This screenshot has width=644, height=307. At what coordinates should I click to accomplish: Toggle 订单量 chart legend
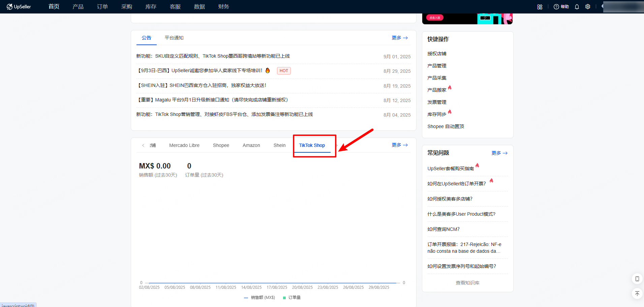click(x=292, y=298)
